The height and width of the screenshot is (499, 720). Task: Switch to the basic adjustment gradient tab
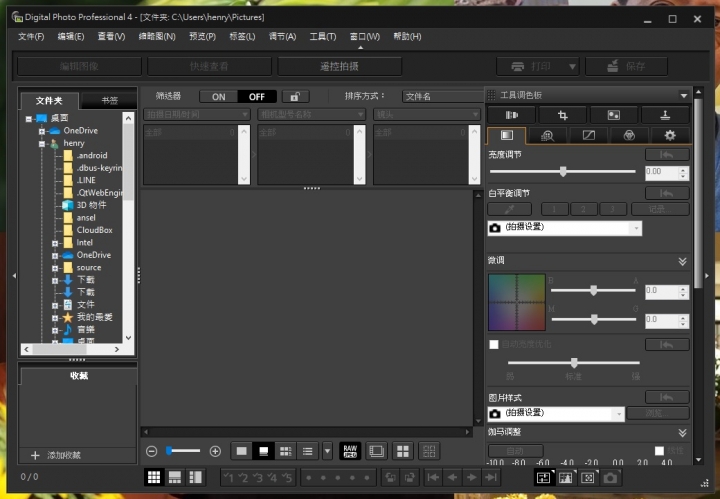click(x=506, y=135)
